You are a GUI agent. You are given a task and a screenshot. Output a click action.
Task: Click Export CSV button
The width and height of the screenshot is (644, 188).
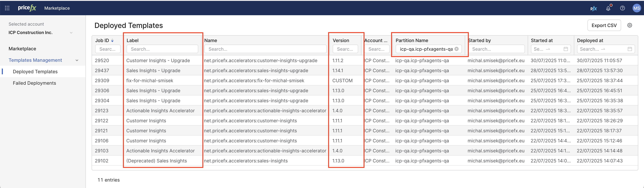[604, 25]
